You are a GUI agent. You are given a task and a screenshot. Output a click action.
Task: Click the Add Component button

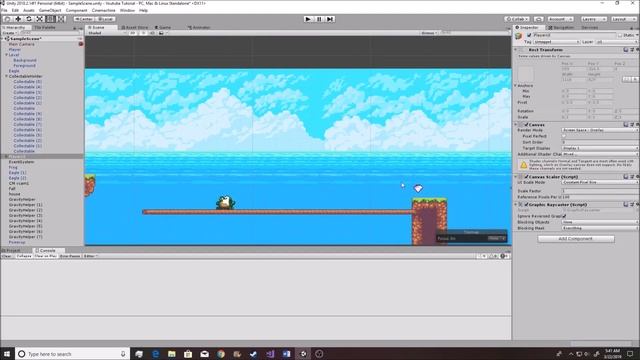(x=576, y=238)
